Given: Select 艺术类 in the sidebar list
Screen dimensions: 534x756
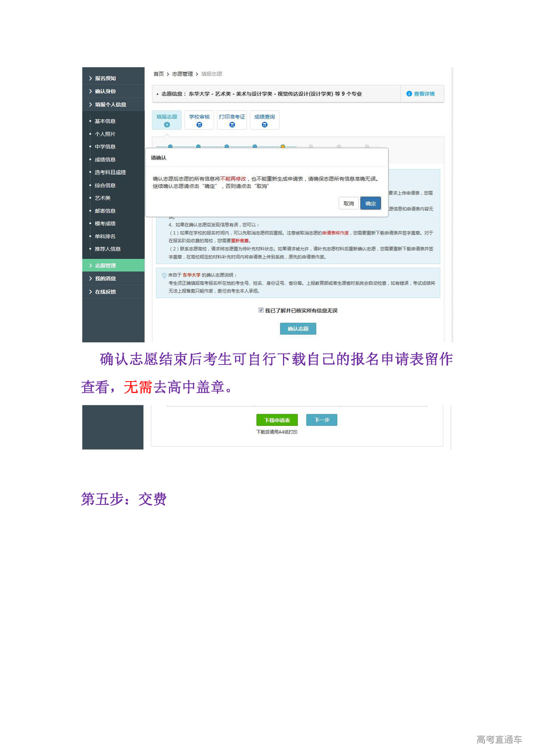Looking at the screenshot, I should (103, 198).
